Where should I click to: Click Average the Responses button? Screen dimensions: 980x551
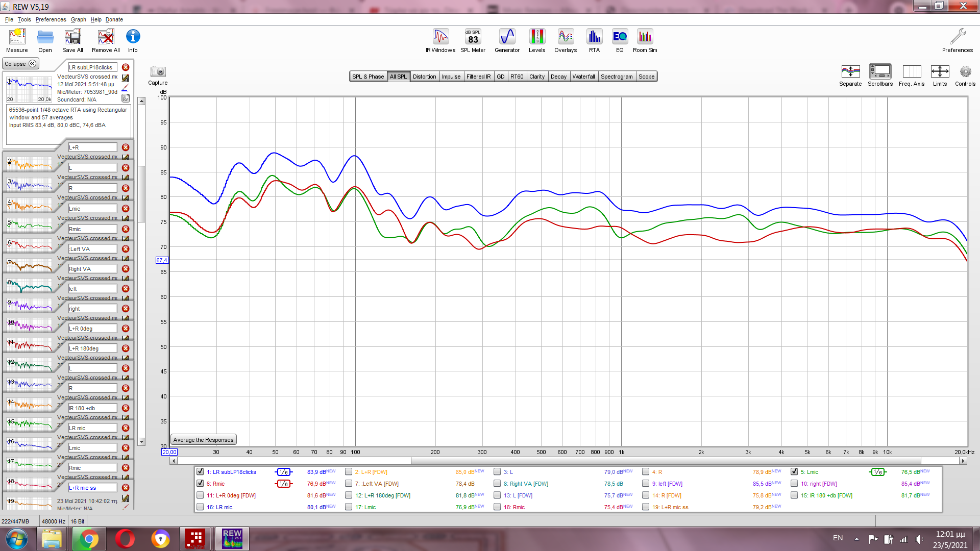click(x=203, y=440)
